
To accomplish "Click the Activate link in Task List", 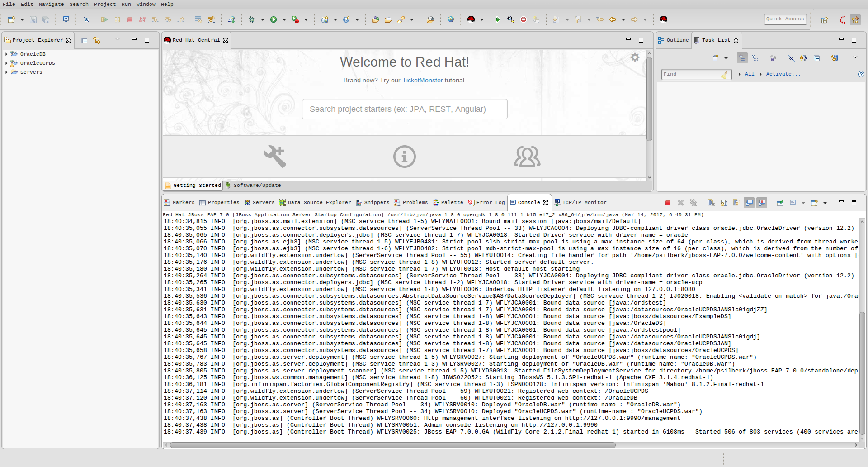I will [783, 74].
